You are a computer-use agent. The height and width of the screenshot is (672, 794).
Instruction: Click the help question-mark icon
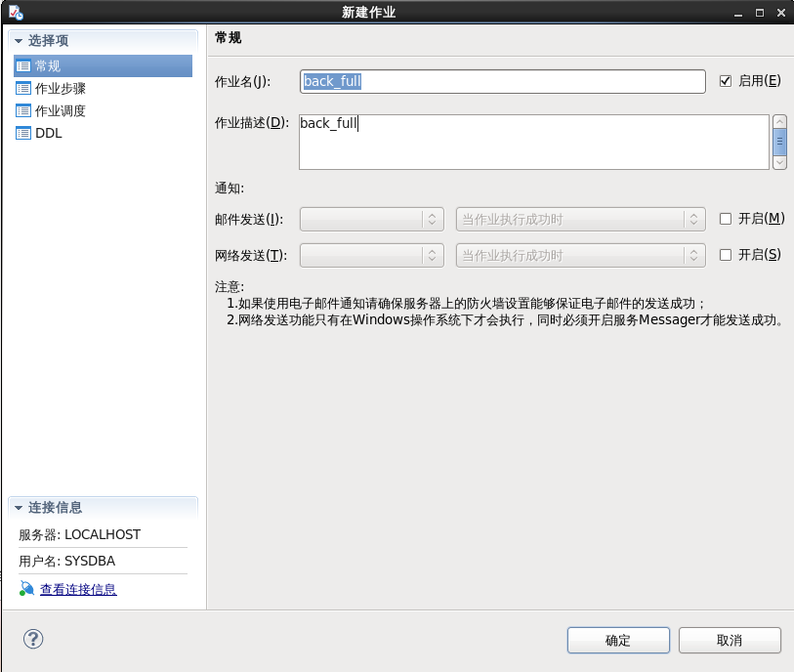click(x=32, y=639)
